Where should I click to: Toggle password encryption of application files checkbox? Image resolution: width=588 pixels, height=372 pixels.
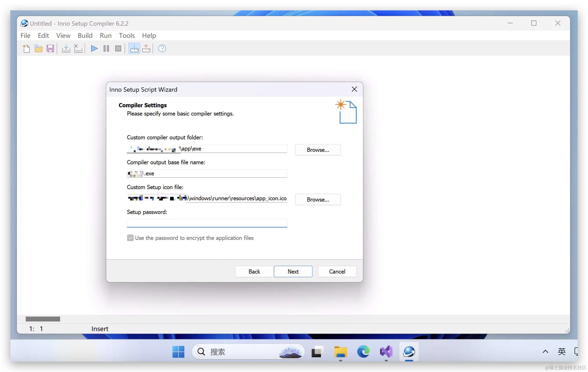coord(130,238)
